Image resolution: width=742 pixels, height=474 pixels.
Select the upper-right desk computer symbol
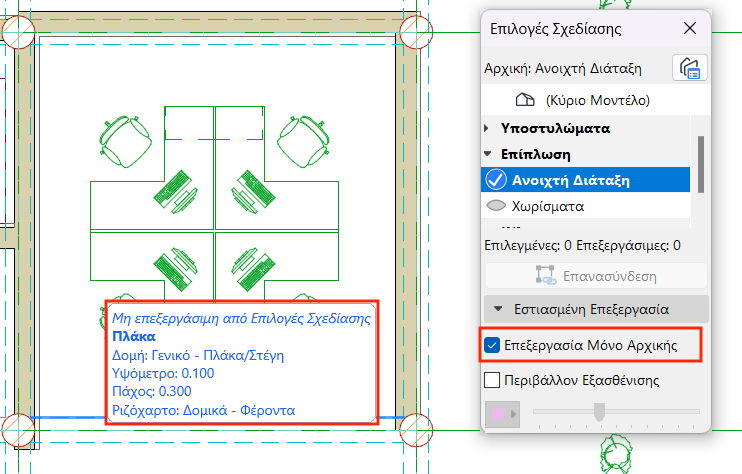click(x=253, y=192)
